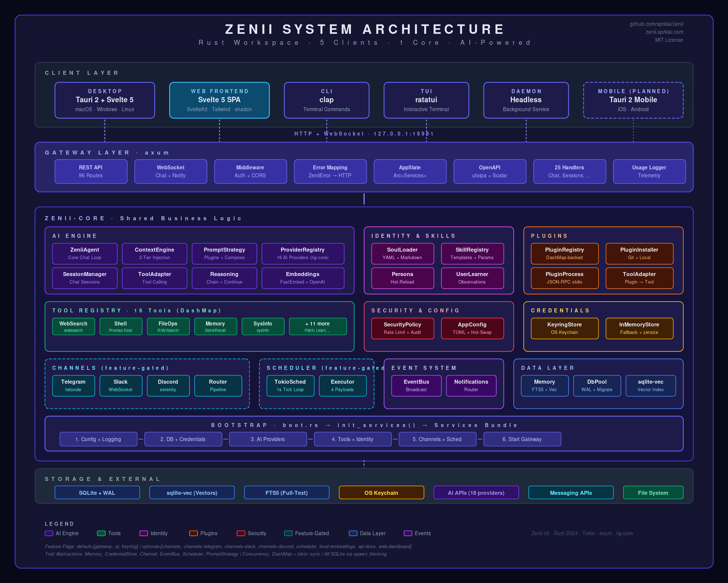The height and width of the screenshot is (583, 728).
Task: Select the TUI ratatui client
Action: pos(426,100)
